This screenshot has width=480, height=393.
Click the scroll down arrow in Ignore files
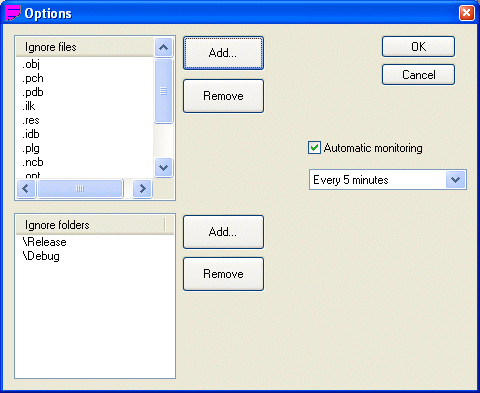(x=163, y=167)
